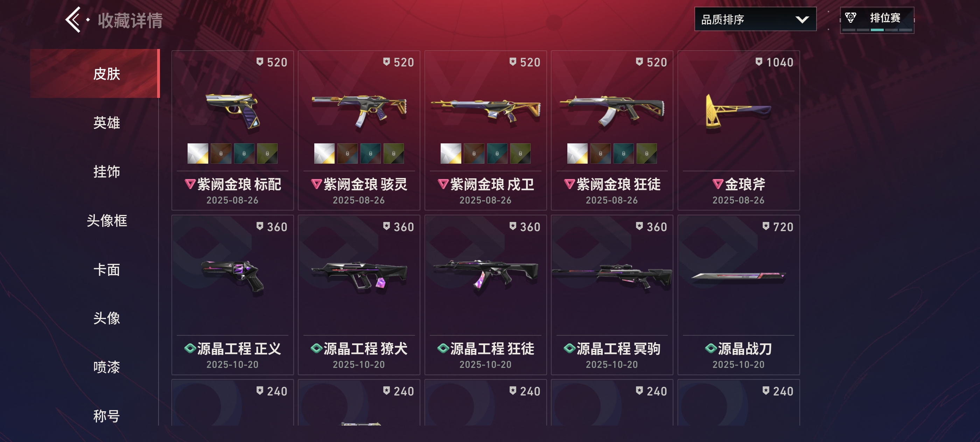Click the 源晶工程 冥驹 sniper rifle image
This screenshot has height=442, width=980.
612,276
